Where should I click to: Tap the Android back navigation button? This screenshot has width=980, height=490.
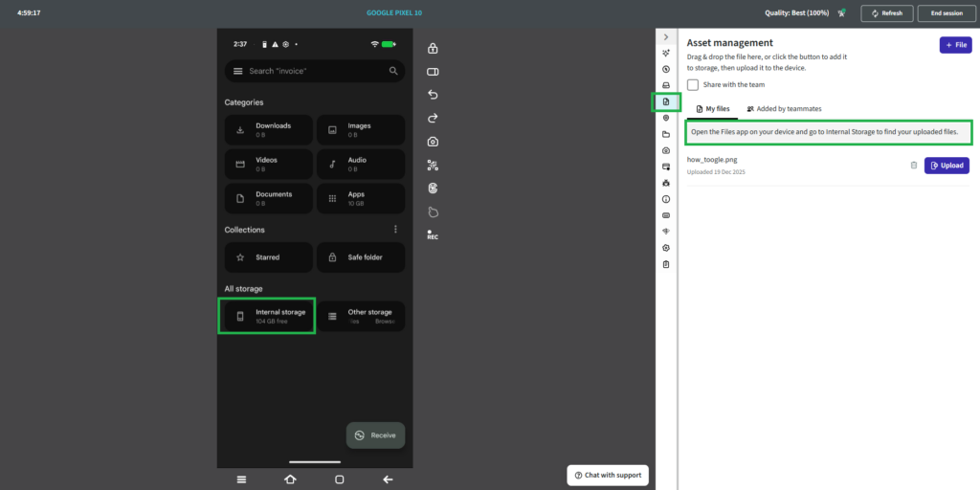click(388, 479)
